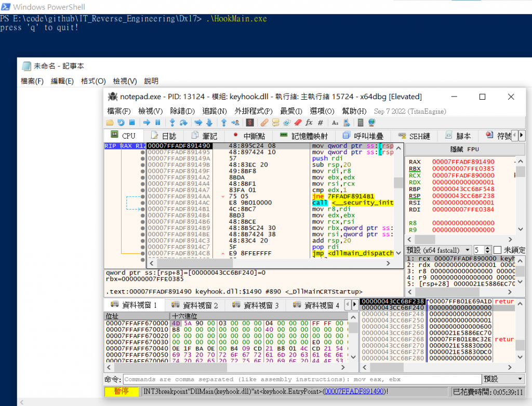The image size is (532, 406).
Task: Toggle breakpoint dot at 00007FFADF89149A
Action: click(142, 158)
